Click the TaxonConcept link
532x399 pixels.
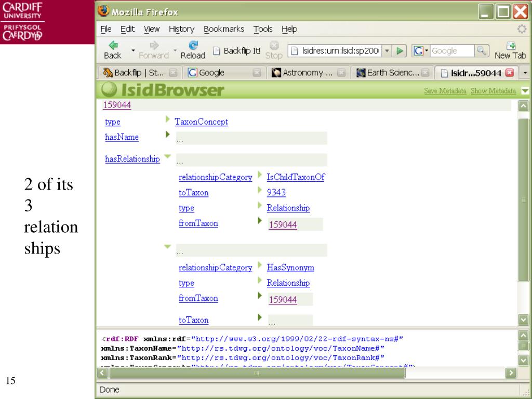click(x=201, y=122)
